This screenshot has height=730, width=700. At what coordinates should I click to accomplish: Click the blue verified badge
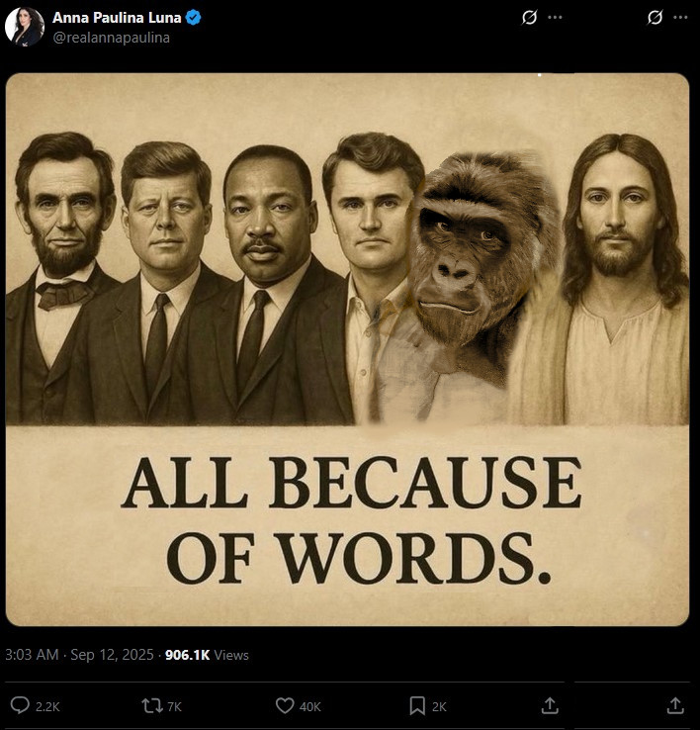(194, 18)
